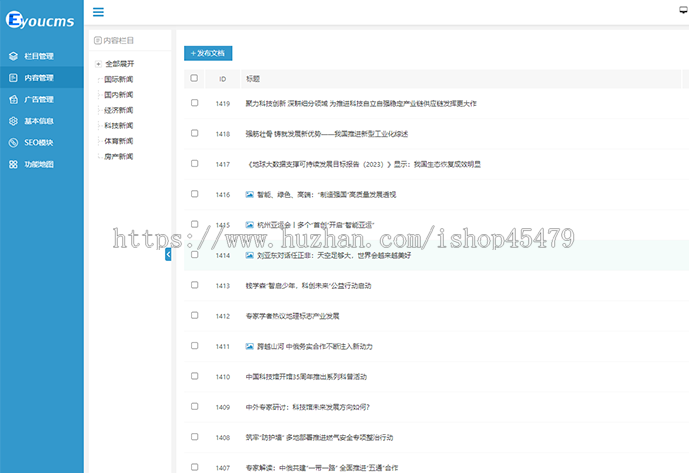Open the 内容管理 menu item
This screenshot has width=689, height=473.
[x=42, y=78]
